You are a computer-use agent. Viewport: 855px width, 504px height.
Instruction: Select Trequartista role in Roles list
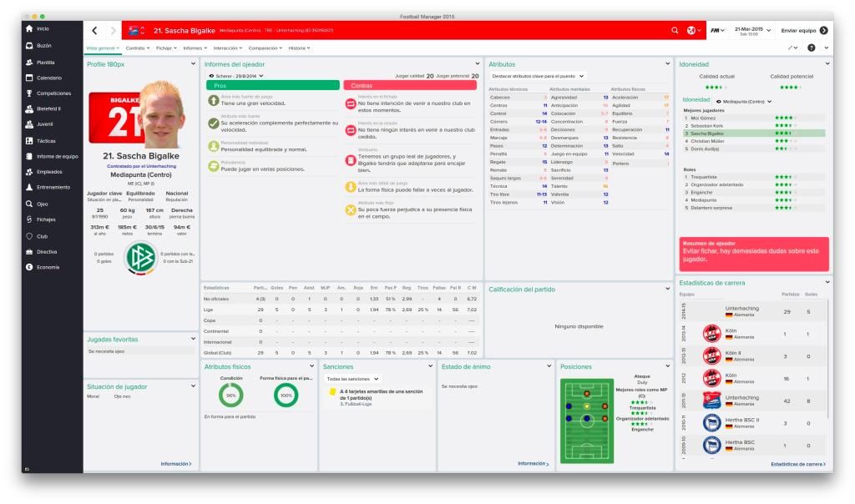(x=754, y=177)
